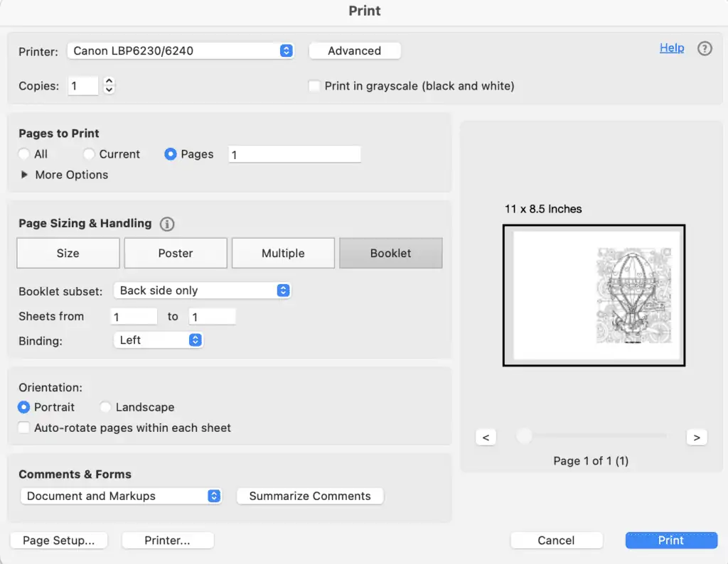Open the Booklet subset dropdown
The height and width of the screenshot is (564, 728).
click(203, 291)
